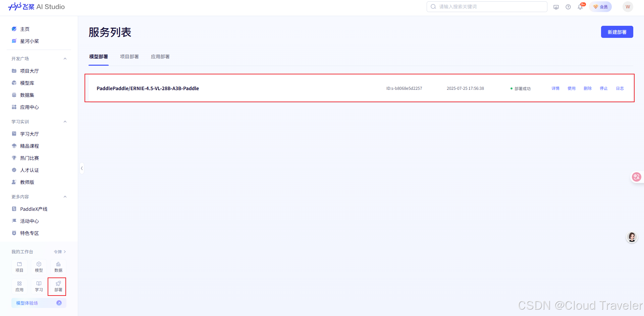Click service name PaddlePaddle/ERNIE-4.5-VL-28B-A3B-Paddle

[148, 88]
